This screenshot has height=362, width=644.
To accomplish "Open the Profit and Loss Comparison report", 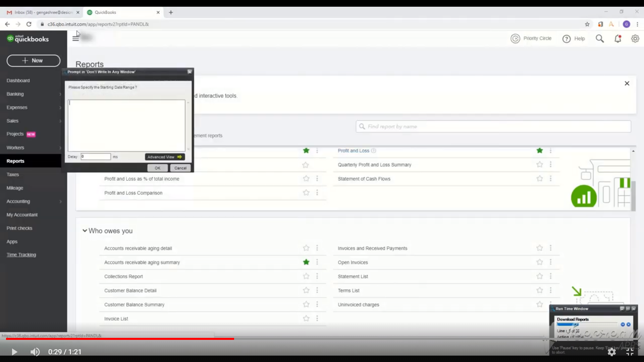I will tap(133, 193).
